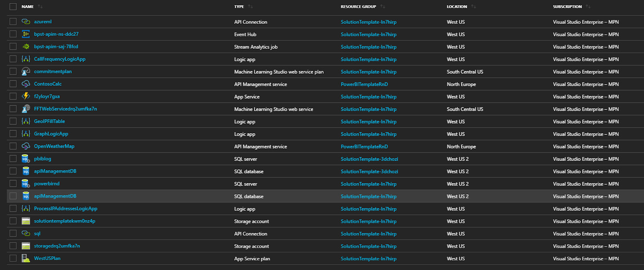The image size is (644, 270).
Task: Click the storage account icon beside solutiontemplatekwm0nz4p
Action: pyautogui.click(x=26, y=221)
